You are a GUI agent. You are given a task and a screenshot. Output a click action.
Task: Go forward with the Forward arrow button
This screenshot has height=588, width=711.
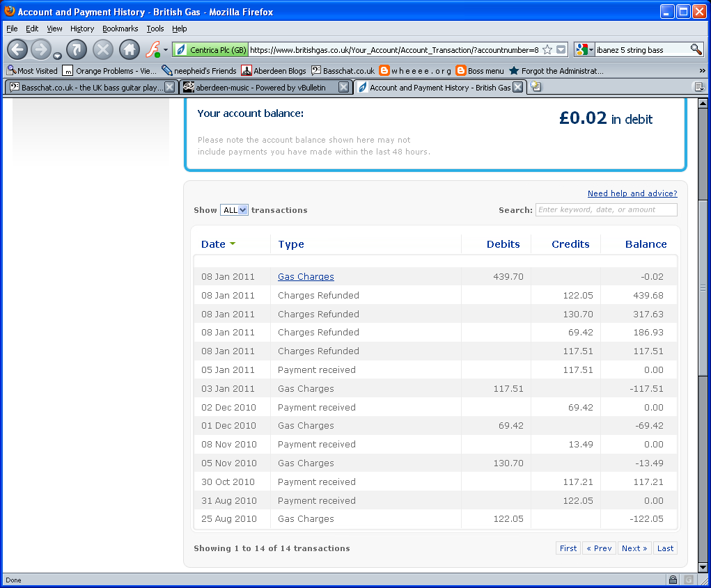41,49
